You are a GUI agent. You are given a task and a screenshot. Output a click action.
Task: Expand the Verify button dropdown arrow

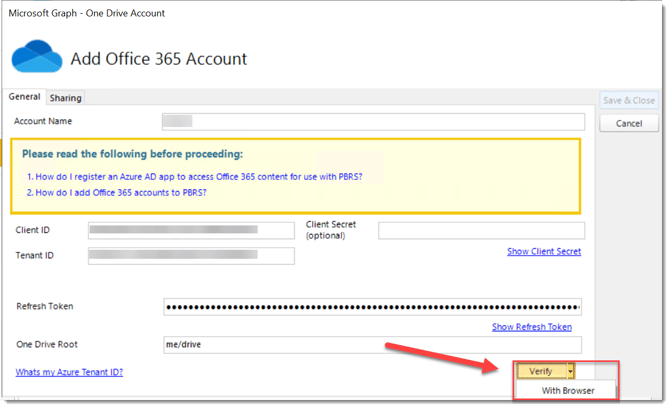[569, 371]
